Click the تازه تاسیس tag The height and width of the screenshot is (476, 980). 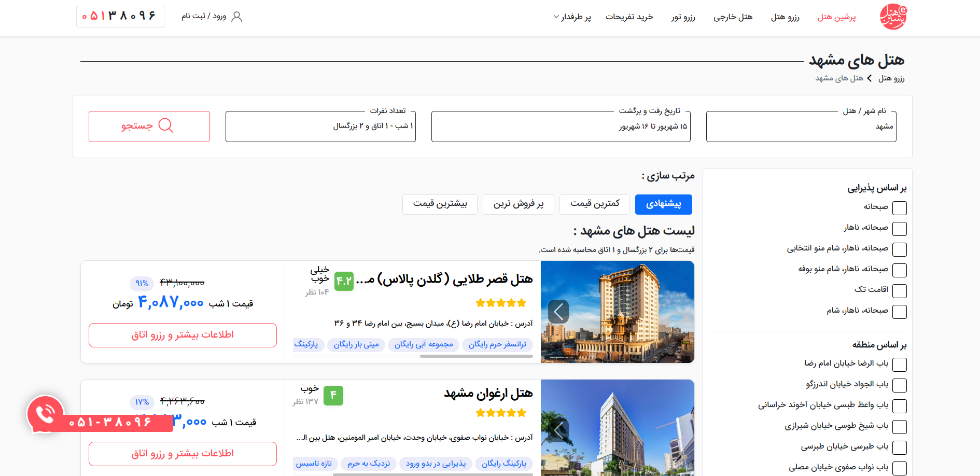pyautogui.click(x=314, y=464)
